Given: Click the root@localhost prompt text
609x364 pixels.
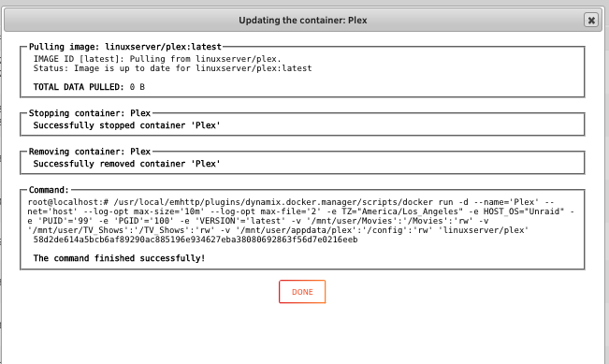Looking at the screenshot, I should click(68, 202).
